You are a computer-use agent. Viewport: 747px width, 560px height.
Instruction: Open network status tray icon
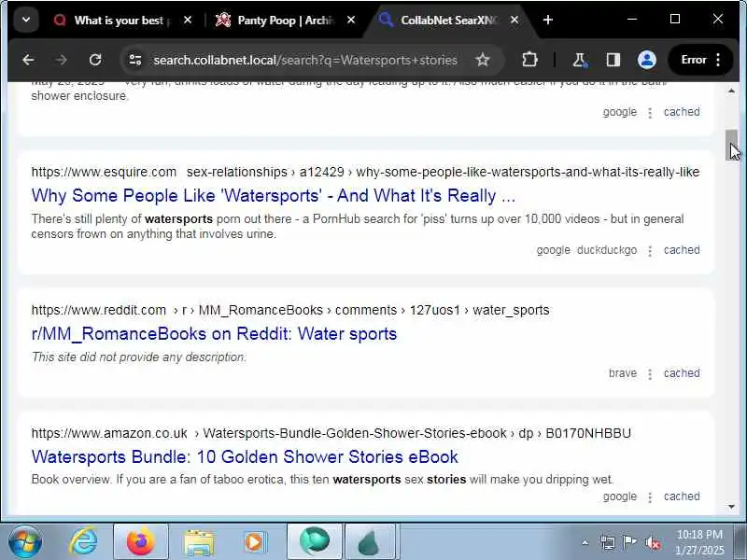tap(608, 542)
